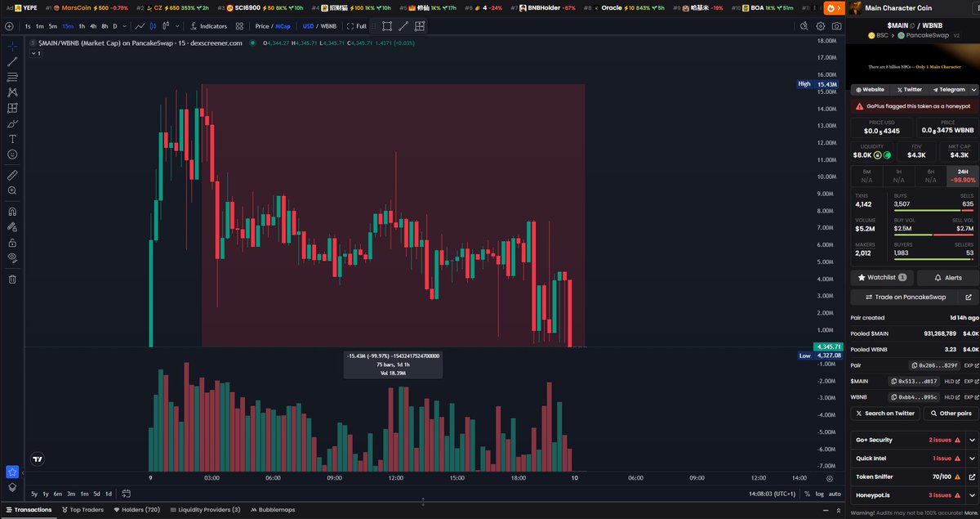Click the Full screen button
The image size is (980, 519).
pos(356,26)
